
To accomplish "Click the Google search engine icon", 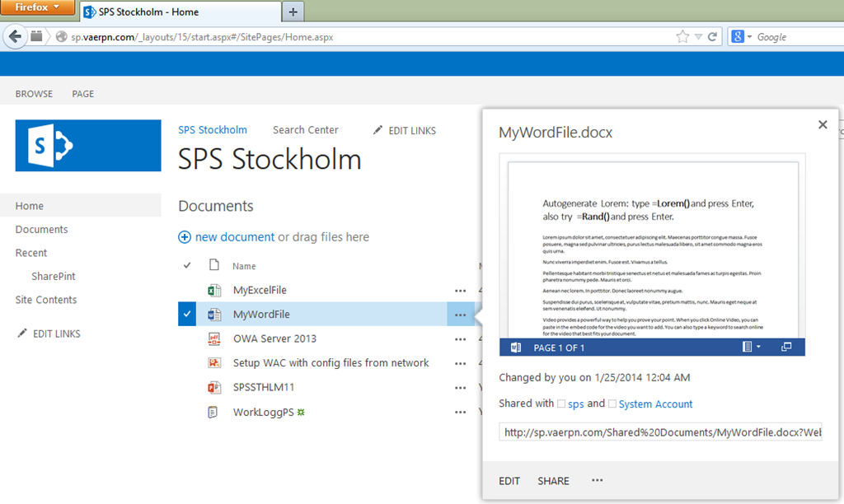I will tap(738, 36).
